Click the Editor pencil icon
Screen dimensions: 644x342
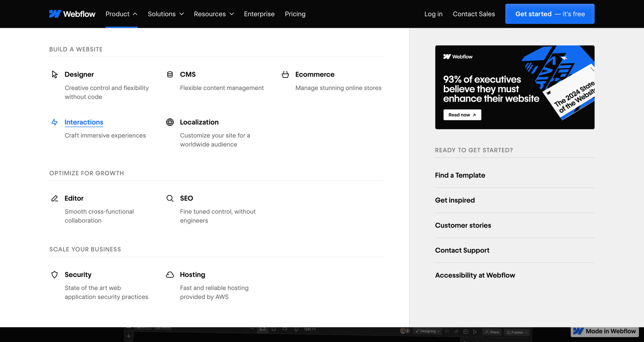pos(55,198)
